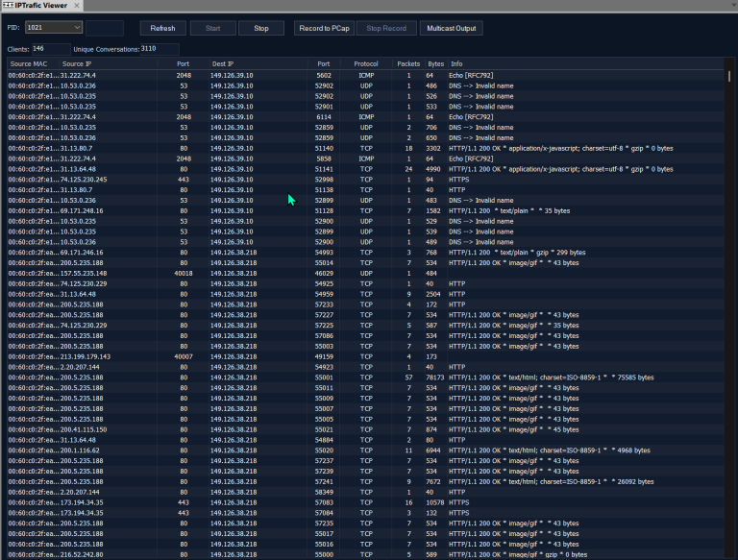Select row with 78173 bytes
This screenshot has height=560, width=738.
(x=365, y=377)
